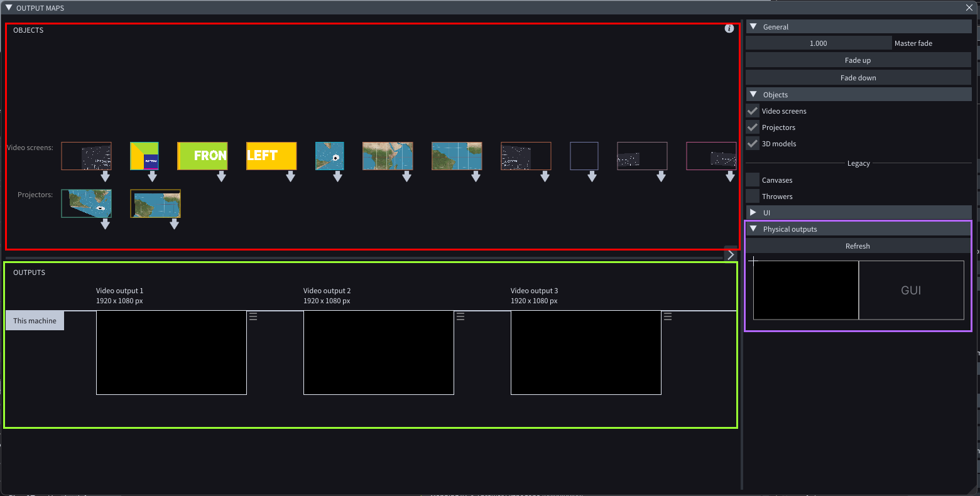Click the arrow below the first projector thumbnail
This screenshot has width=980, height=496.
click(106, 224)
